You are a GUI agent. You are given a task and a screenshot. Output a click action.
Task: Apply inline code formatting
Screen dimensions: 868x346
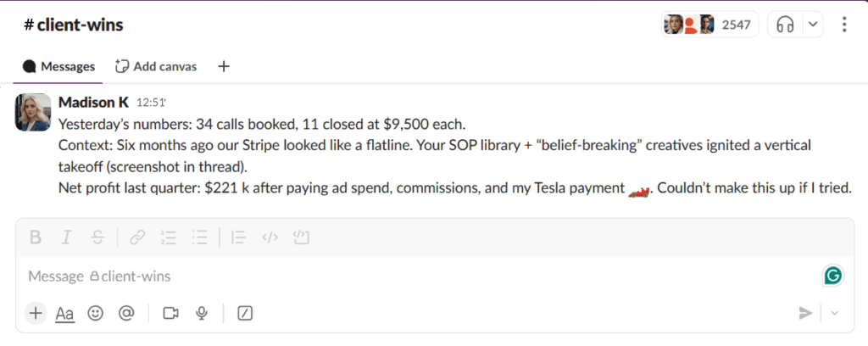click(x=270, y=237)
